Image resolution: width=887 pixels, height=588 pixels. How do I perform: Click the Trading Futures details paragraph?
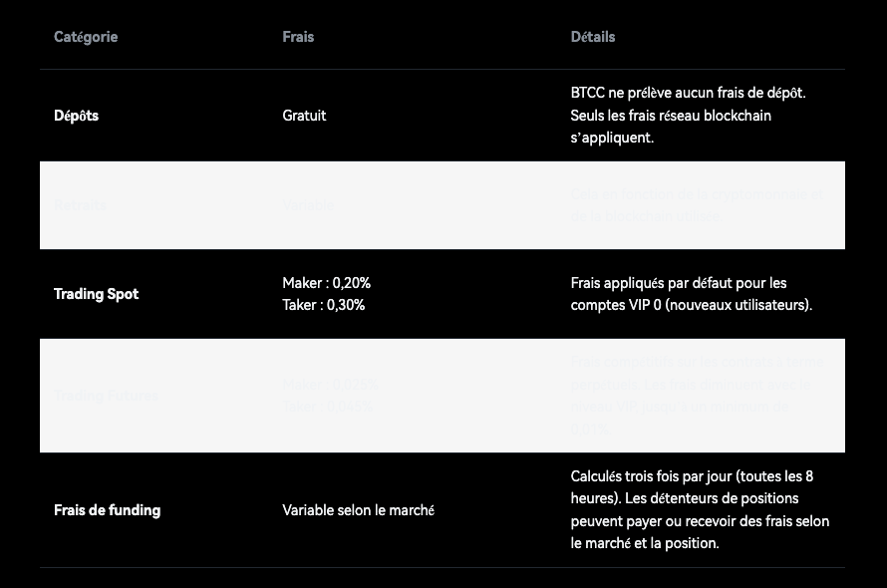tap(697, 396)
